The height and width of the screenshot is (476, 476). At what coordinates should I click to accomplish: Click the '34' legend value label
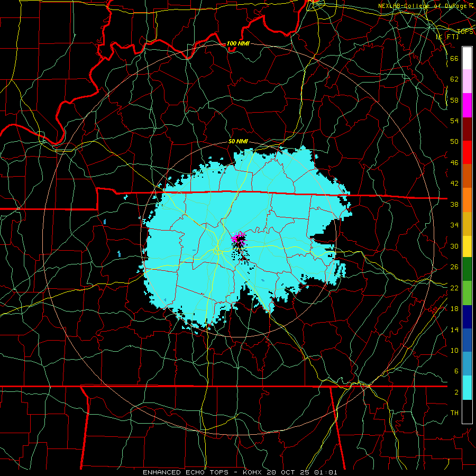[x=454, y=225]
